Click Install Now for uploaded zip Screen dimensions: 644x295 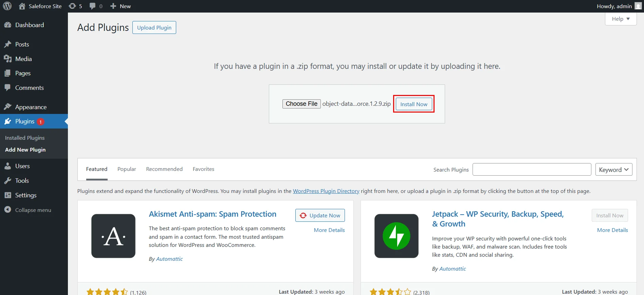click(414, 104)
